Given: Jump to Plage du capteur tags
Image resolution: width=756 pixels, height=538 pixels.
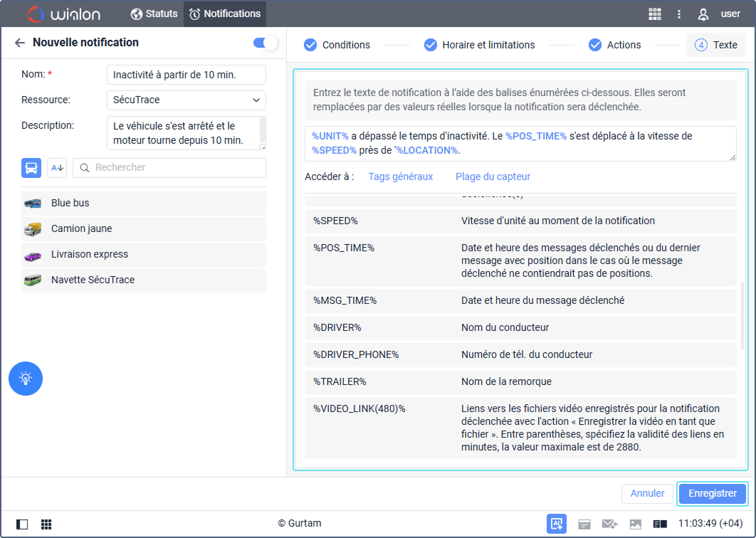Looking at the screenshot, I should (x=493, y=176).
